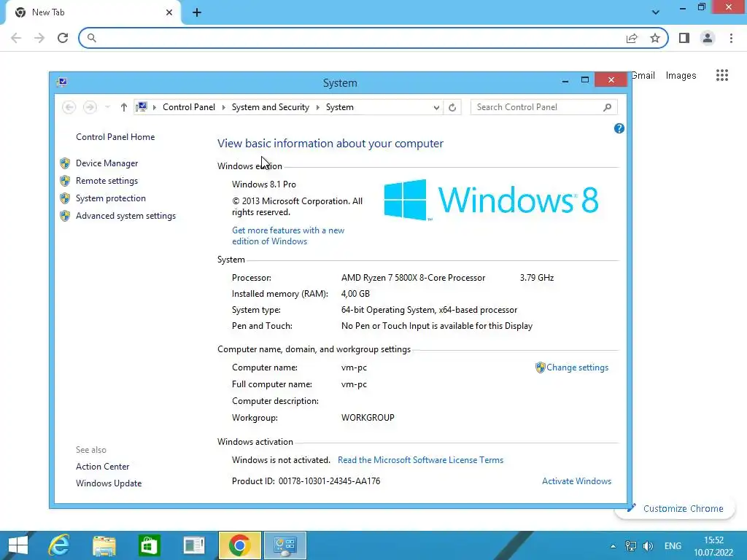The height and width of the screenshot is (560, 747).
Task: Open the news reader taskbar app
Action: tap(194, 545)
